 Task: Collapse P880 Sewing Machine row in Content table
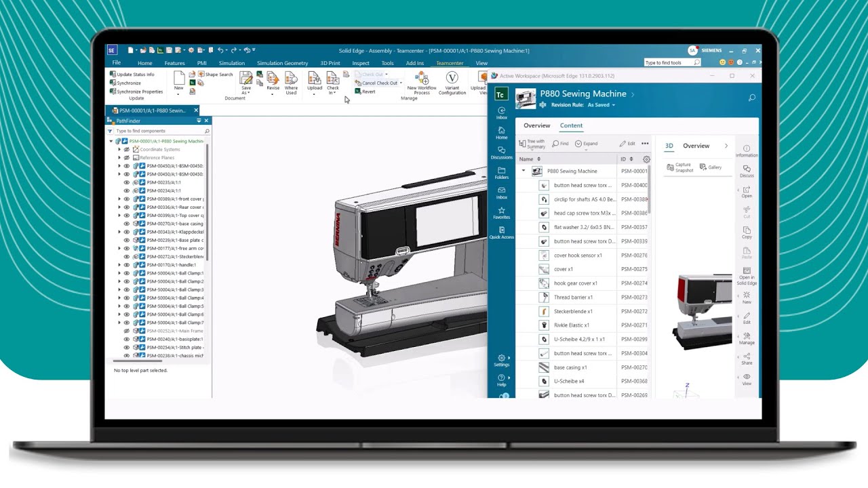[524, 171]
